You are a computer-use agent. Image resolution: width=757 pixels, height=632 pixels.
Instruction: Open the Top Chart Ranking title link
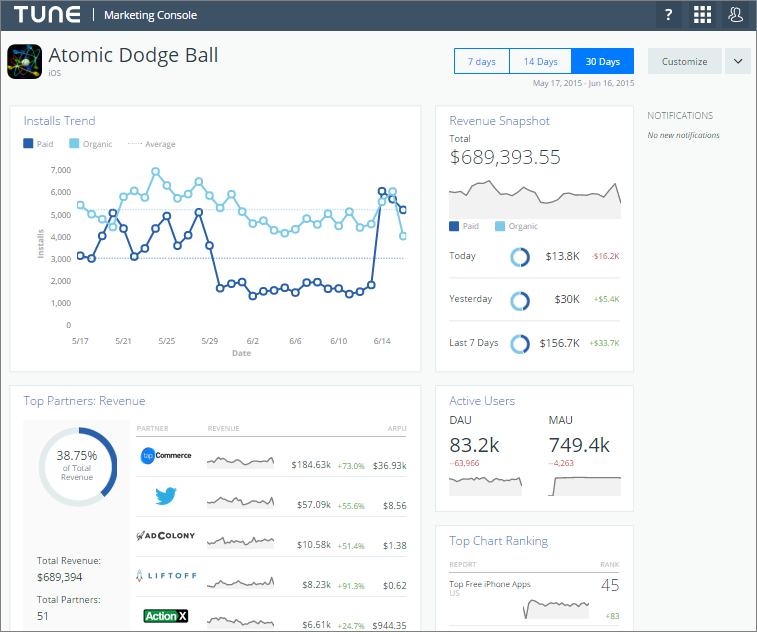[x=498, y=541]
